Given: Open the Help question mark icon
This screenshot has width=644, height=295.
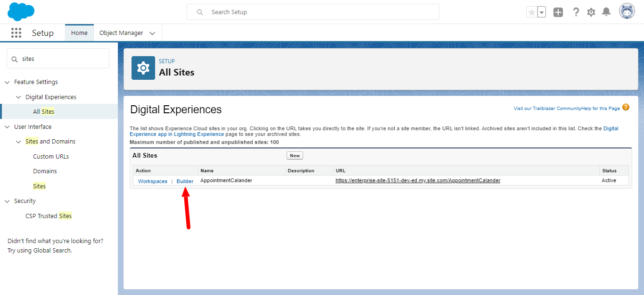Looking at the screenshot, I should click(576, 12).
